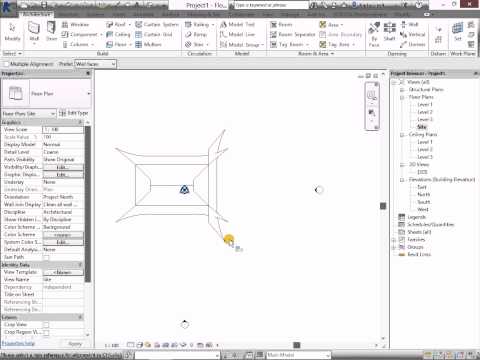Image resolution: width=480 pixels, height=360 pixels.
Task: Click the keyword search box in title bar
Action: click(x=271, y=5)
